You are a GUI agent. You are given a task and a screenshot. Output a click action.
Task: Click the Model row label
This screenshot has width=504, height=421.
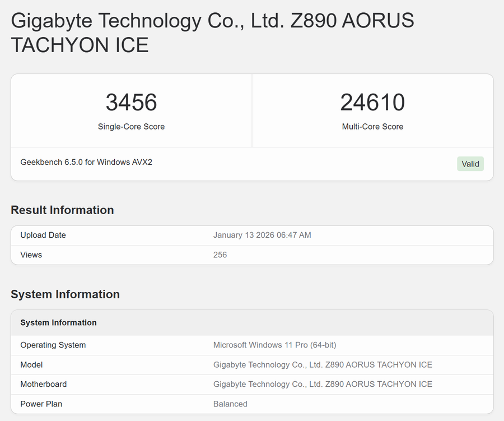coord(31,364)
